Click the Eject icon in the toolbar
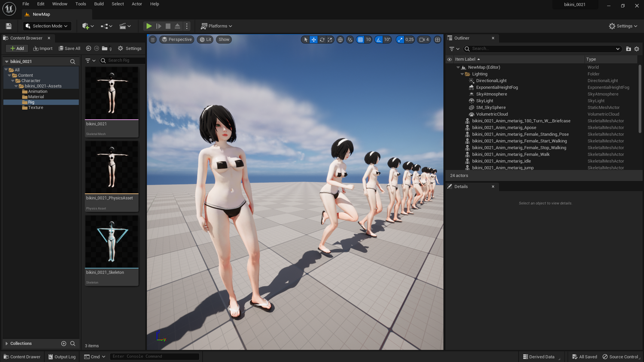Screen dimensions: 644x362 [177, 26]
